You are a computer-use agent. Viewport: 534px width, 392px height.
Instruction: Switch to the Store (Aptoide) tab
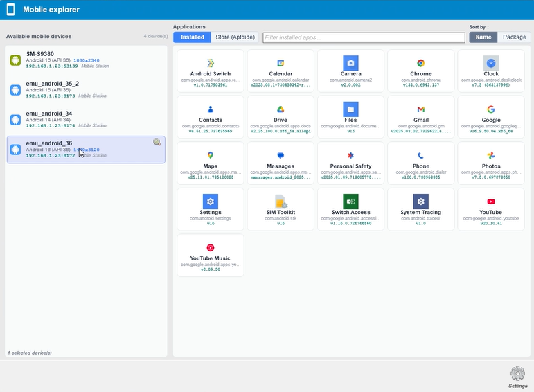tap(235, 37)
